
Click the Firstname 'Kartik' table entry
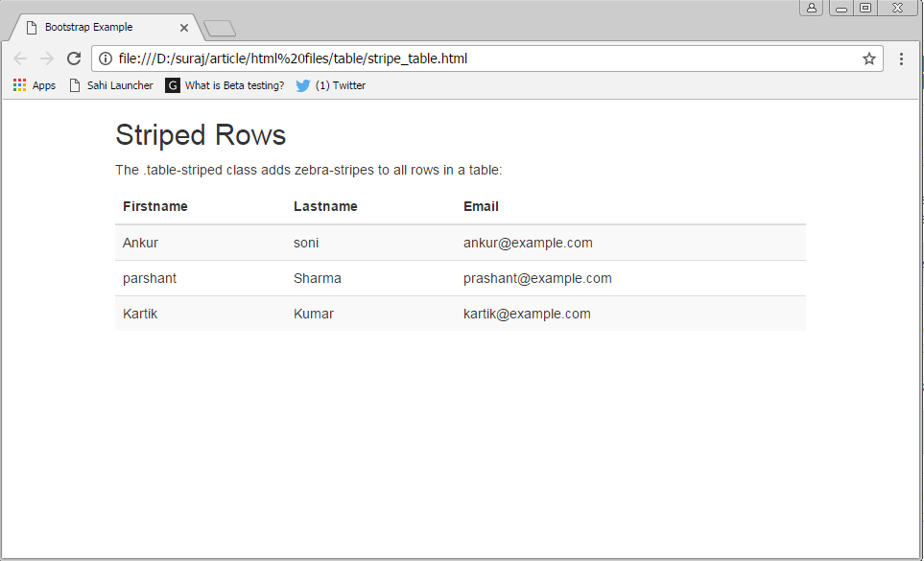140,314
